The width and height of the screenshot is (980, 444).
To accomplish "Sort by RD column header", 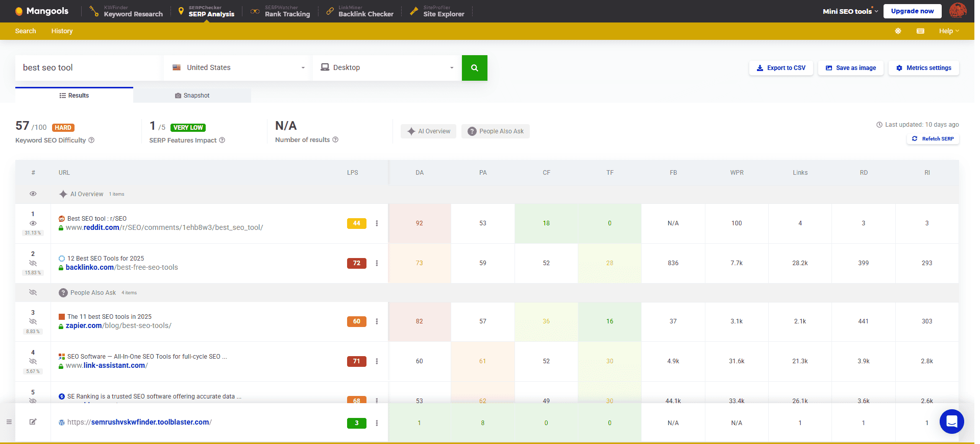I will click(x=864, y=173).
